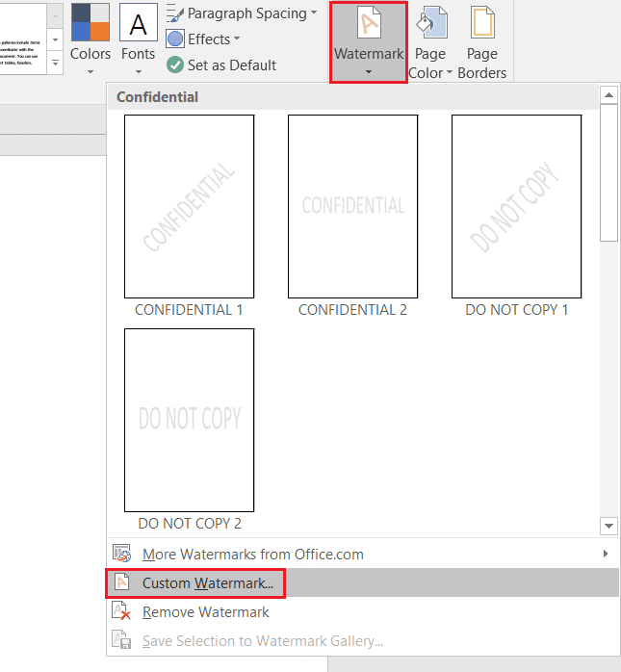
Task: Click the Paragraph Spacing icon
Action: point(175,13)
